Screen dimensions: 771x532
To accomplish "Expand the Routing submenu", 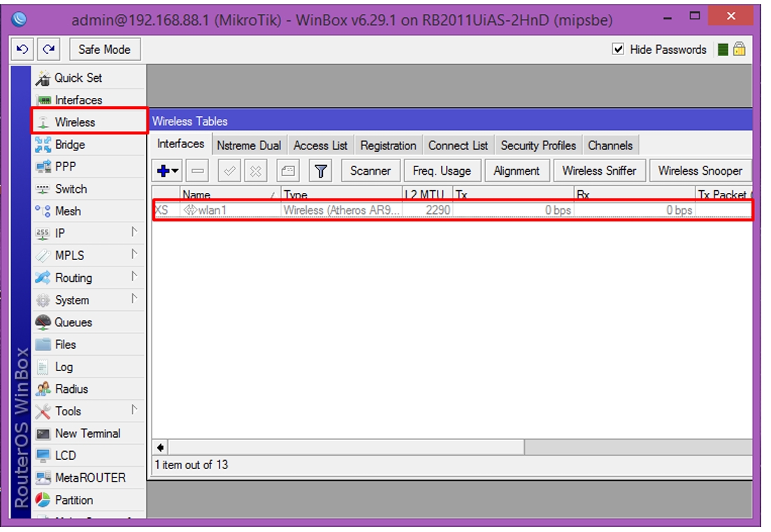I will (x=134, y=276).
